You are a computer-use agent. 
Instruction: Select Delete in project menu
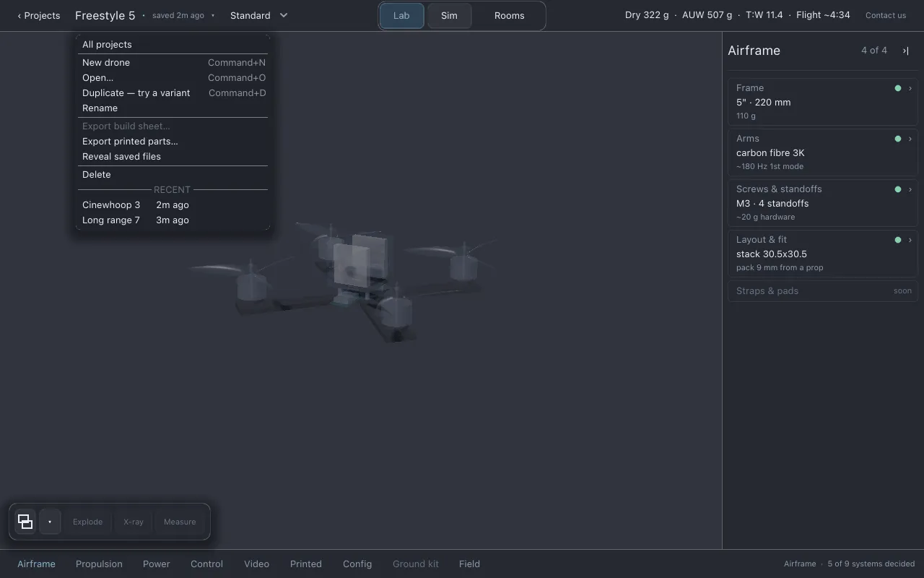173,175
